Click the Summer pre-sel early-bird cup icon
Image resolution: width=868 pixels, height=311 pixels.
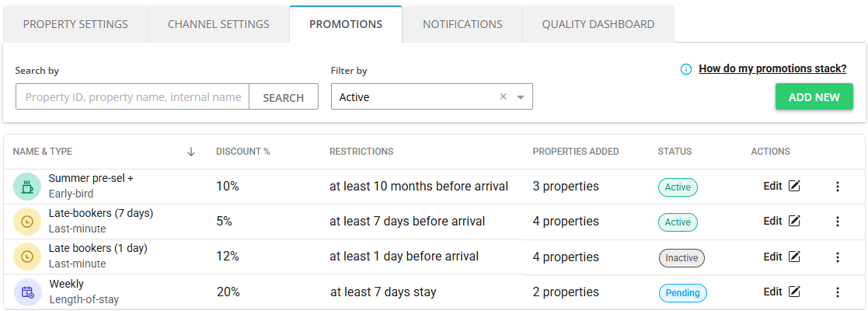26,187
